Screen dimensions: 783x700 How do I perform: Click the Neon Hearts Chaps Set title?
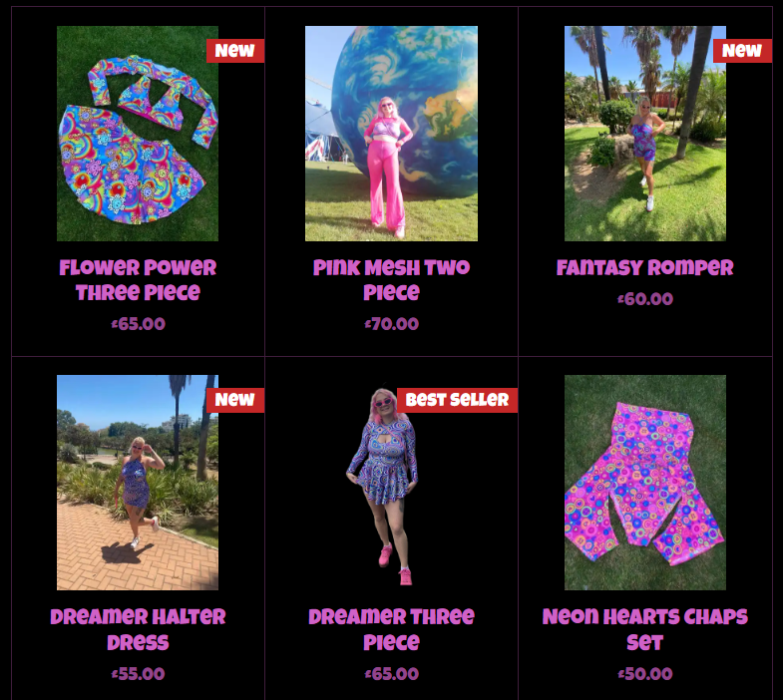(645, 629)
